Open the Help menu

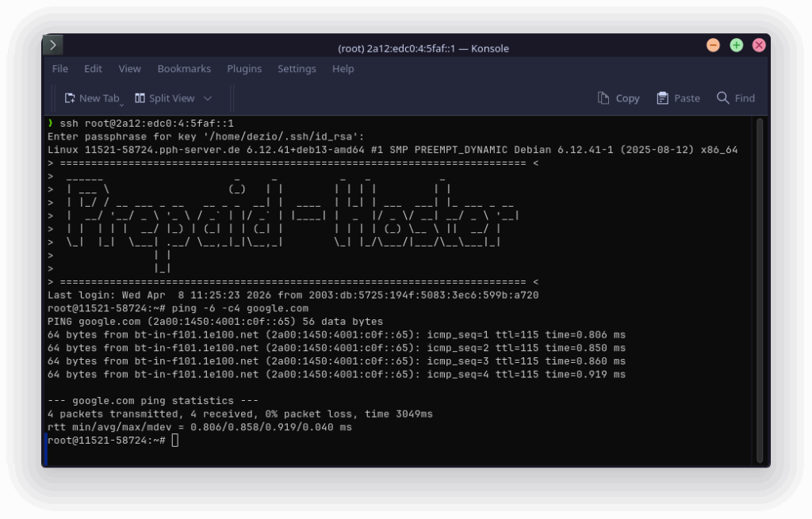[343, 69]
